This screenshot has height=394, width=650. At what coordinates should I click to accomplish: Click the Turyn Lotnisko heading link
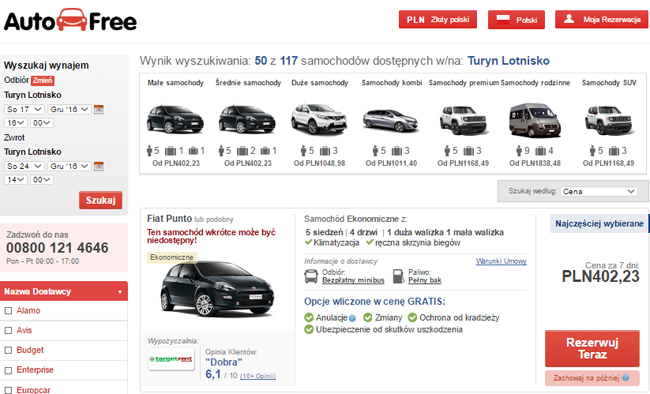click(508, 61)
